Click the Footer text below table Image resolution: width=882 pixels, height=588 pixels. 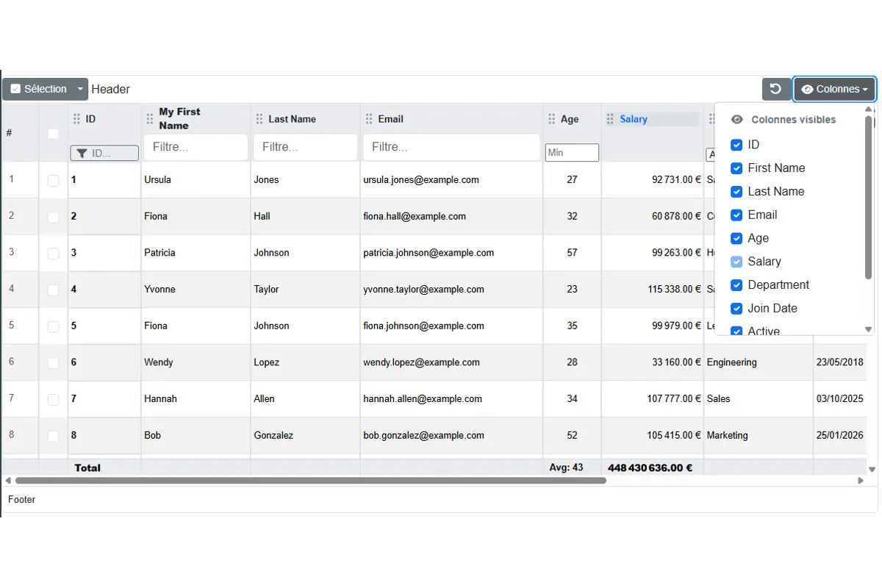21,500
